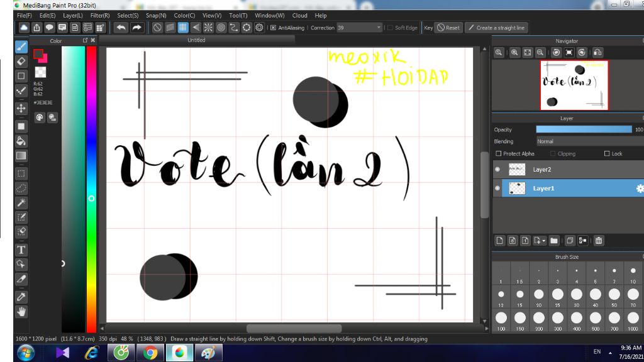Open Windows Start button
644x362 pixels.
coord(25,353)
